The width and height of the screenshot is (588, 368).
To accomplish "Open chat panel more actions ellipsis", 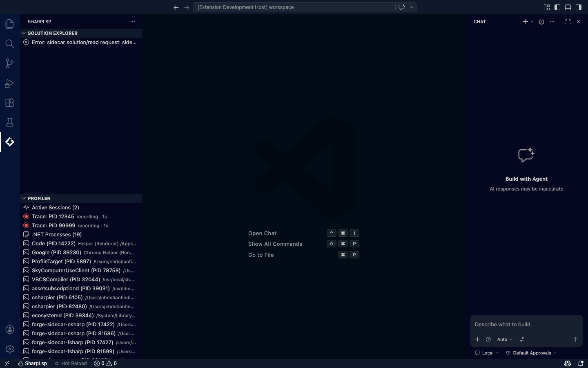I will click(552, 22).
